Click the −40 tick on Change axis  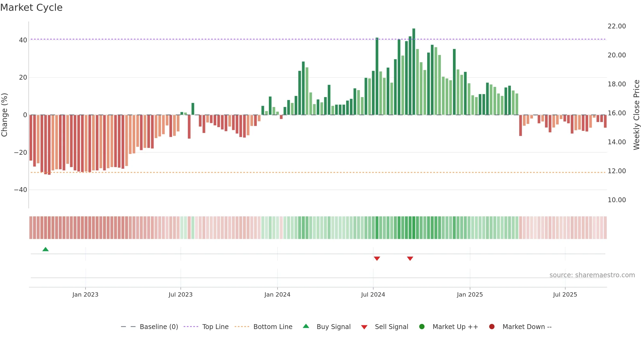21,190
